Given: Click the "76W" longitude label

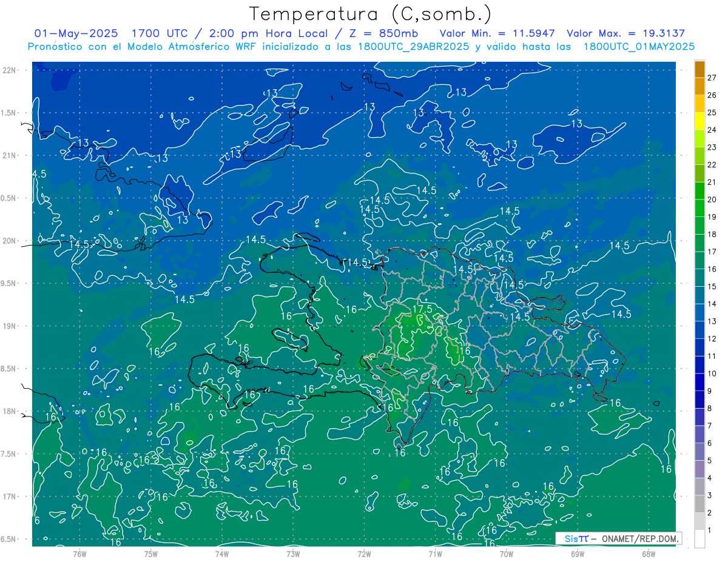Looking at the screenshot, I should 79,554.
